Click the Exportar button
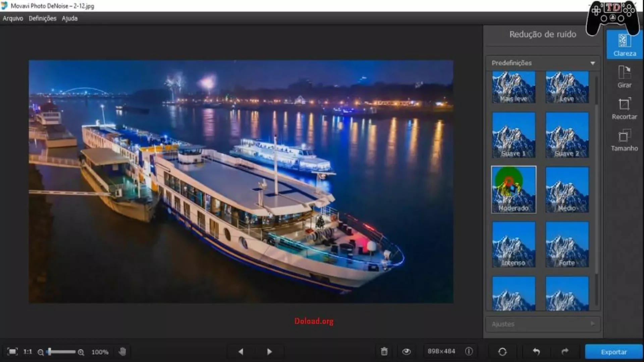Screen dimensions: 644x362 pyautogui.click(x=613, y=352)
